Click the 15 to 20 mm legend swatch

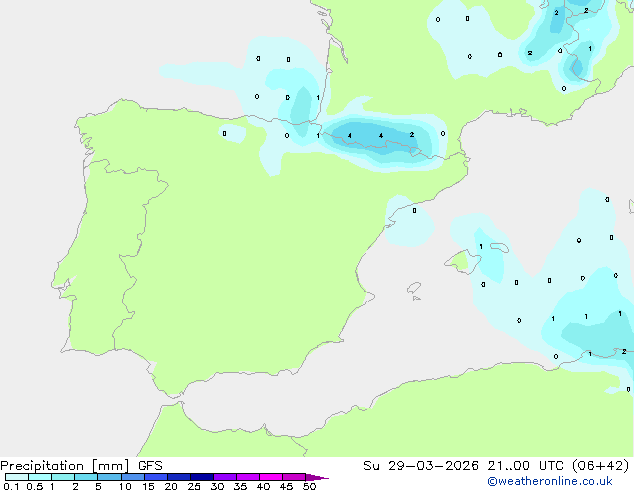156,477
